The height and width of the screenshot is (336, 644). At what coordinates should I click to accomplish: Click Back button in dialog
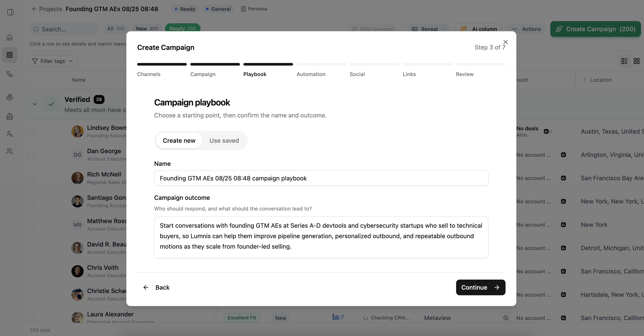pos(156,287)
